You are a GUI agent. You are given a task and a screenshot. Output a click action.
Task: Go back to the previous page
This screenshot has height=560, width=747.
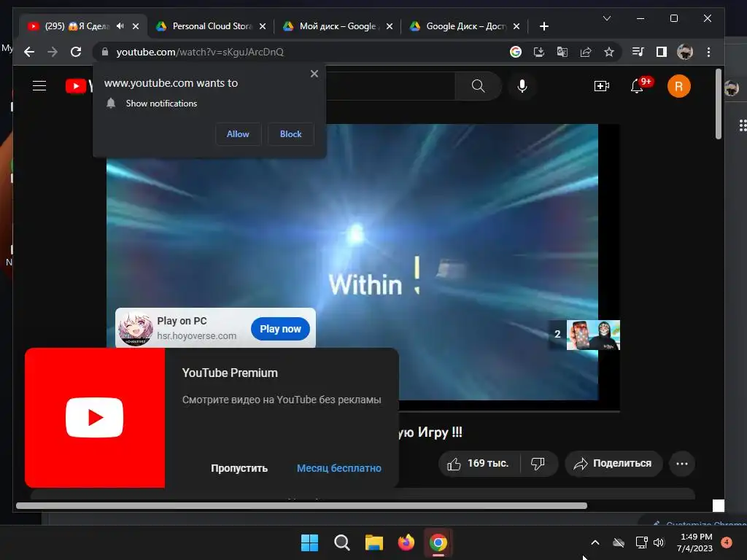coord(29,52)
